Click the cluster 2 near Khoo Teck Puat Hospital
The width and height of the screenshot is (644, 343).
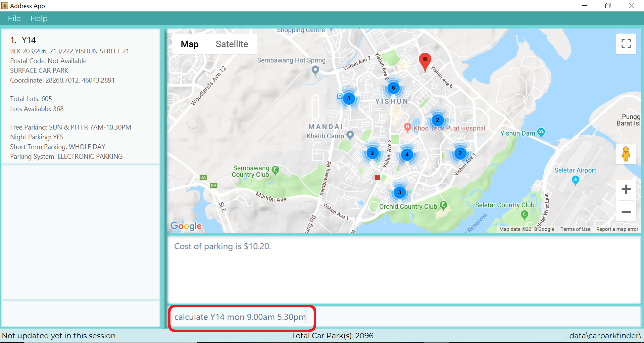coord(437,120)
